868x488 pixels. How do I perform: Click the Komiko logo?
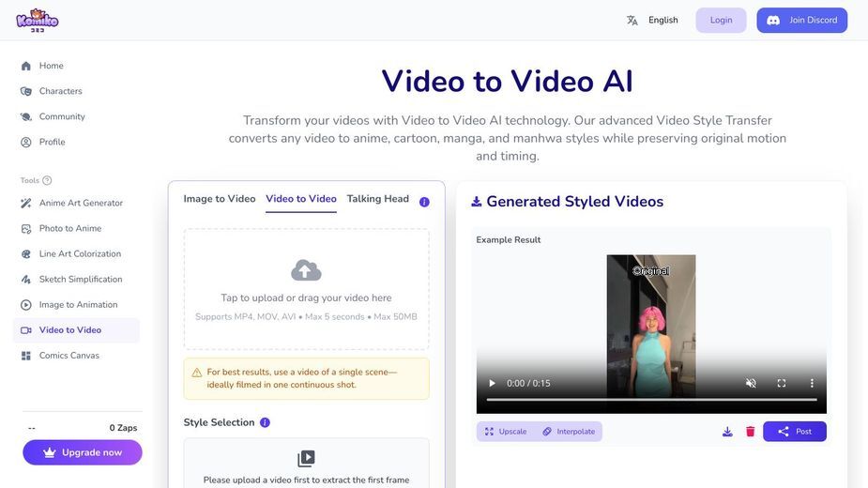coord(38,21)
